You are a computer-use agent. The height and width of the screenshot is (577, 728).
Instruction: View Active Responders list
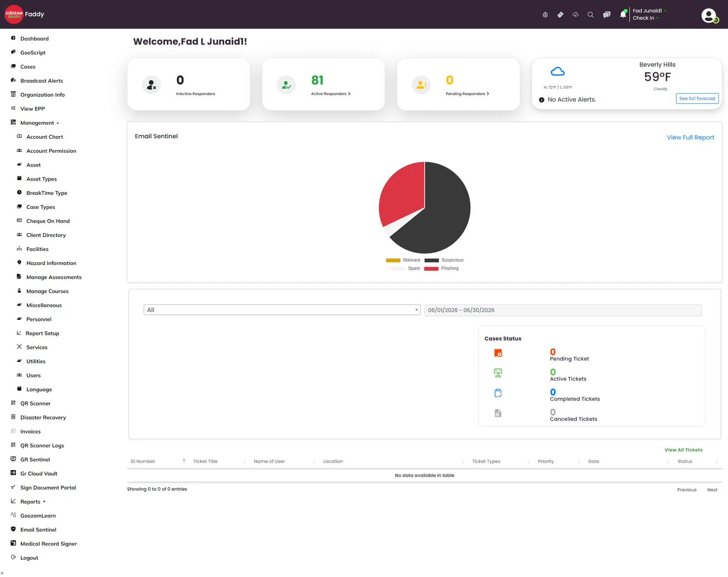[x=331, y=94]
